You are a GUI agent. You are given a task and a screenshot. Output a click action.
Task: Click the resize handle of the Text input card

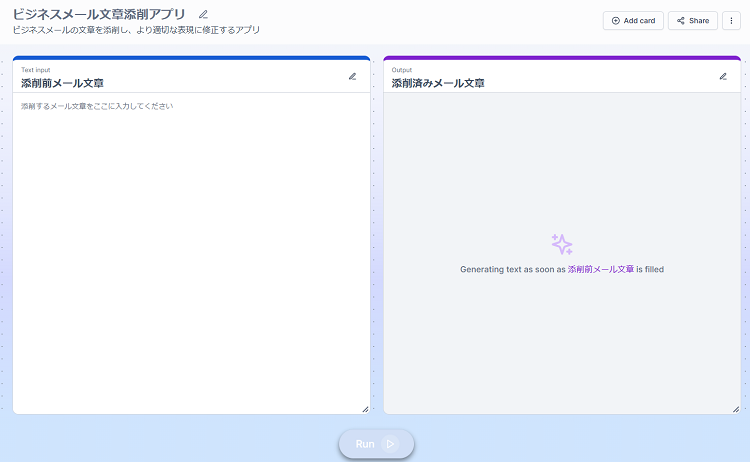(x=365, y=409)
